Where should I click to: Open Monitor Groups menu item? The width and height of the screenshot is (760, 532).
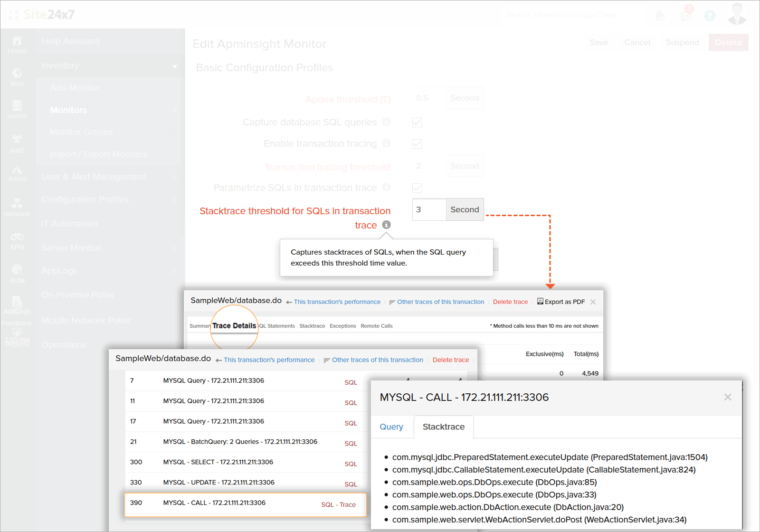81,132
